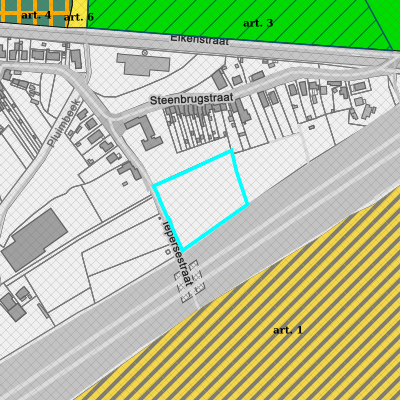This screenshot has width=400, height=400.
Task: Click the 'art. 3' zone label
Action: pyautogui.click(x=258, y=23)
